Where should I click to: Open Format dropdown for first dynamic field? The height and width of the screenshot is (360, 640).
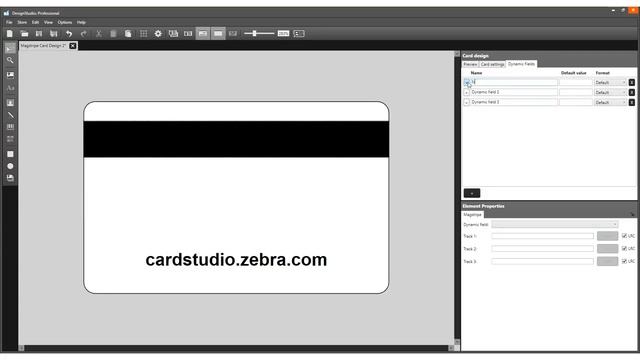click(610, 82)
